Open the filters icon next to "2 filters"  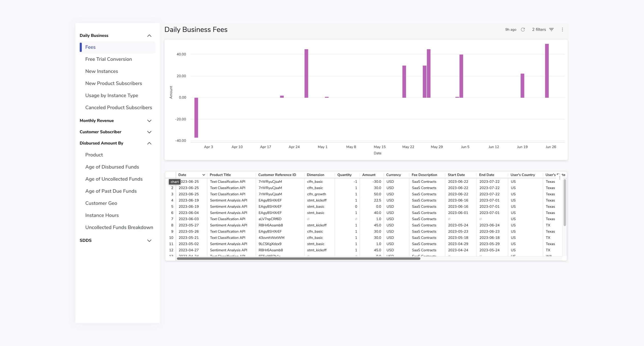pos(551,29)
